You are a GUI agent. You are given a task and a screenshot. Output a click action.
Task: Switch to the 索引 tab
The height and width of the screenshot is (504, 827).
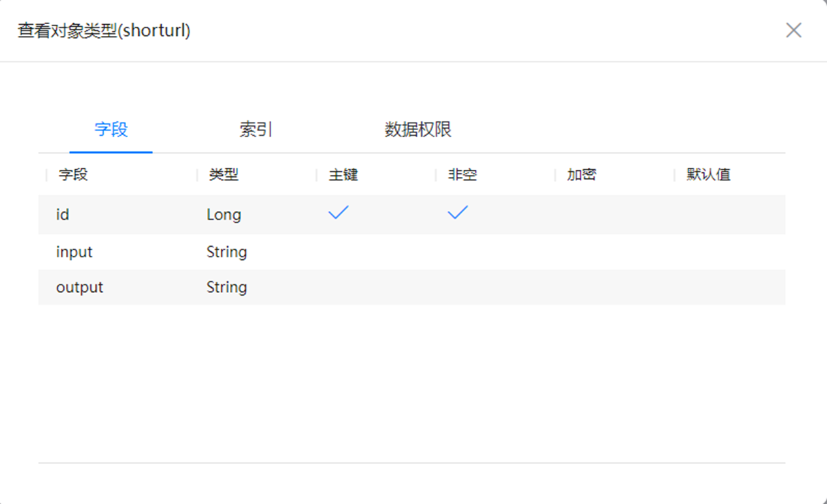tap(255, 130)
